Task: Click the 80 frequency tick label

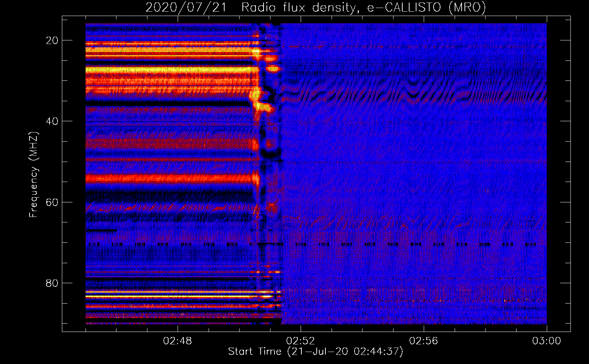Action: click(x=52, y=283)
